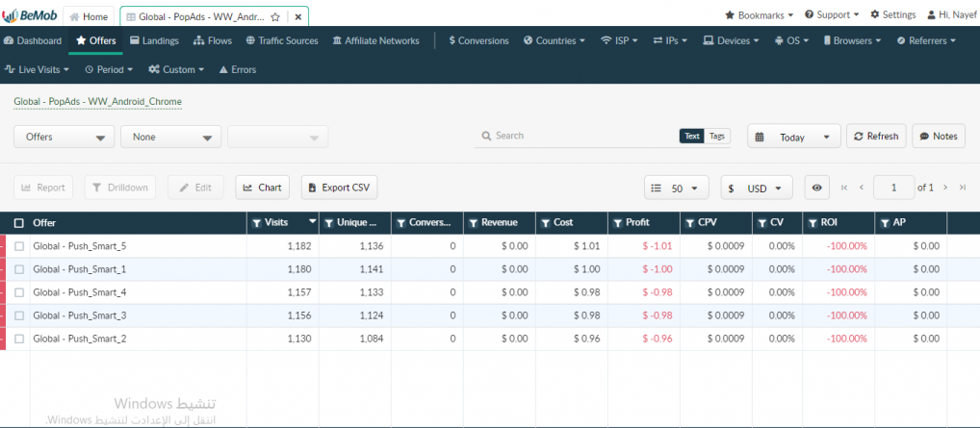The height and width of the screenshot is (428, 980).
Task: Open the USD currency dropdown
Action: (x=756, y=189)
